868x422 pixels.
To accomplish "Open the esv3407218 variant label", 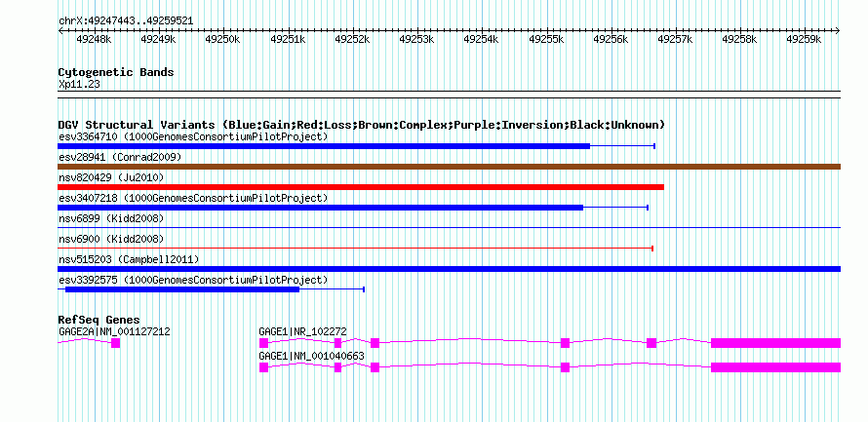I will pyautogui.click(x=193, y=198).
